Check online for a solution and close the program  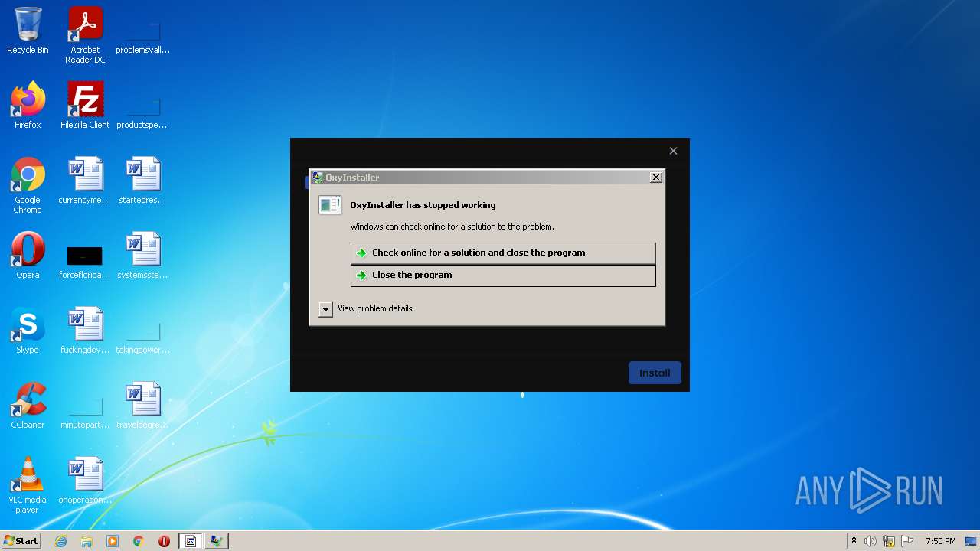click(x=503, y=253)
